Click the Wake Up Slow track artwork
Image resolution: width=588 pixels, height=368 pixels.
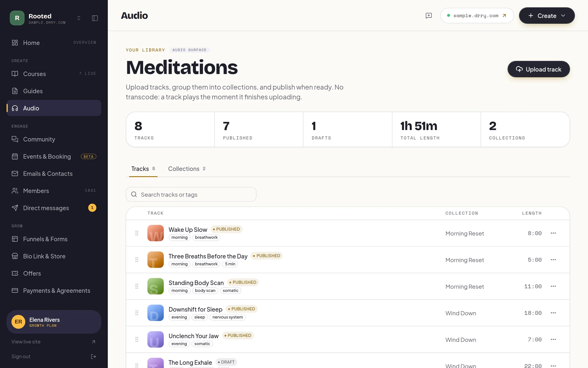point(156,233)
